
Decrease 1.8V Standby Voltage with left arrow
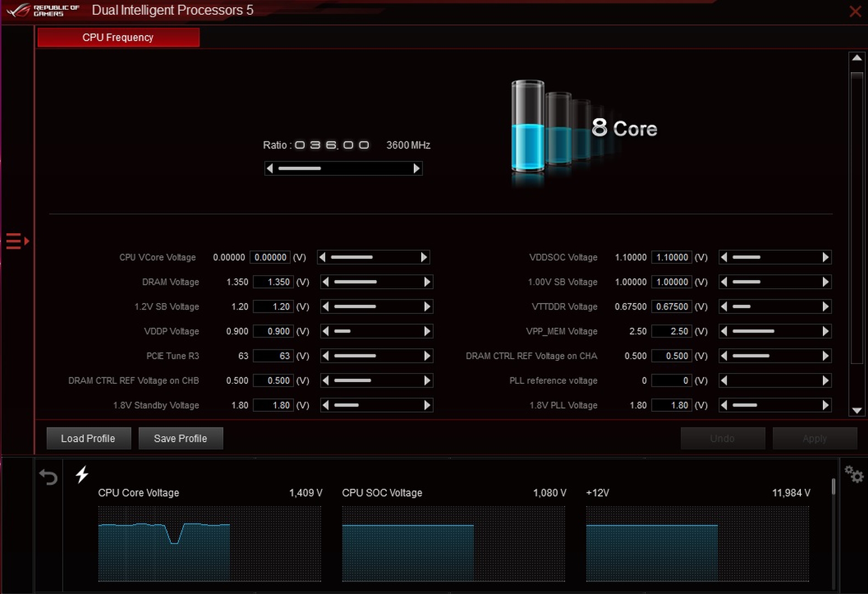[x=325, y=405]
